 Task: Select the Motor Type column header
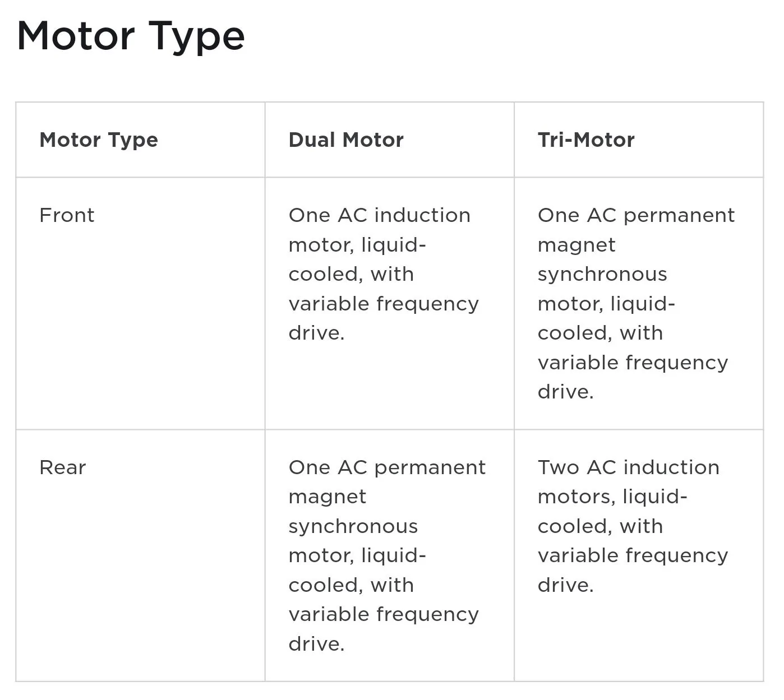click(99, 140)
